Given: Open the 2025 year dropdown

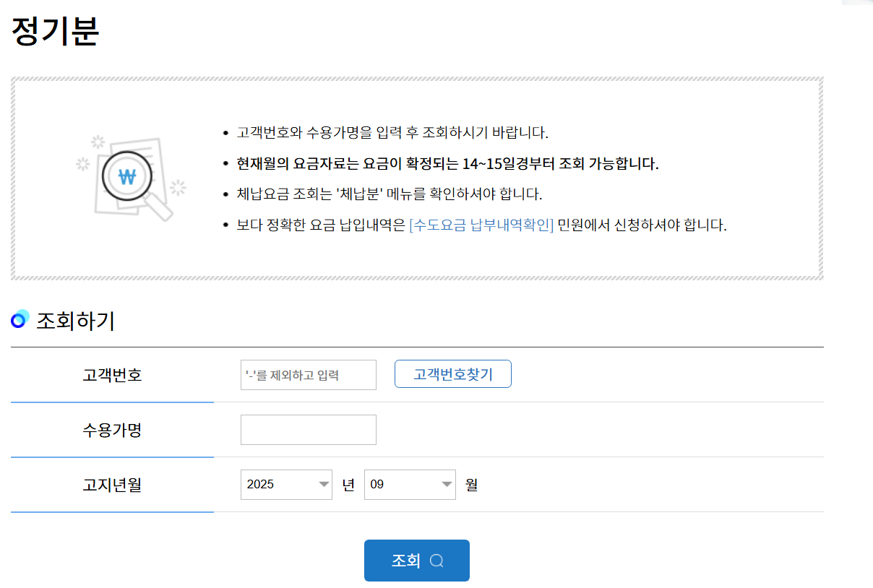Looking at the screenshot, I should pos(285,485).
